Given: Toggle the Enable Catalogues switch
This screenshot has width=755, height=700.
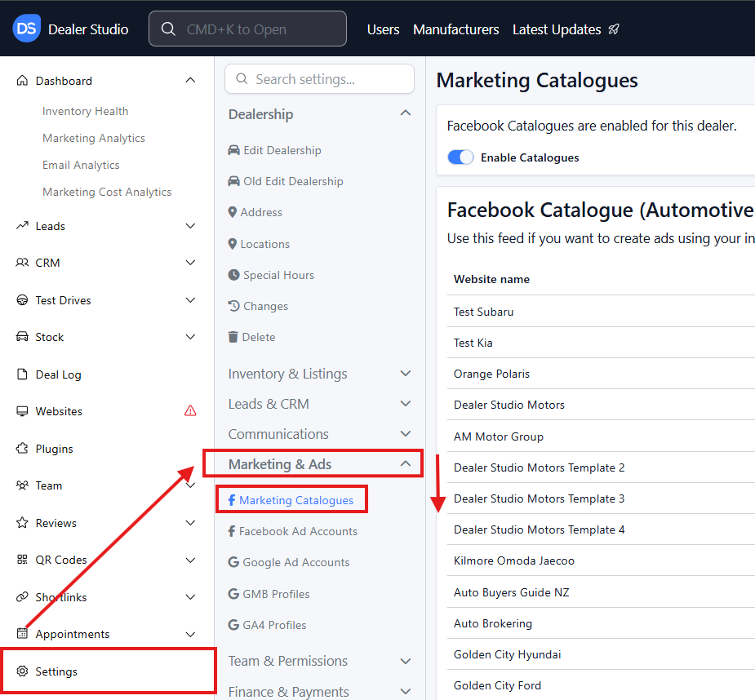Looking at the screenshot, I should pyautogui.click(x=460, y=157).
